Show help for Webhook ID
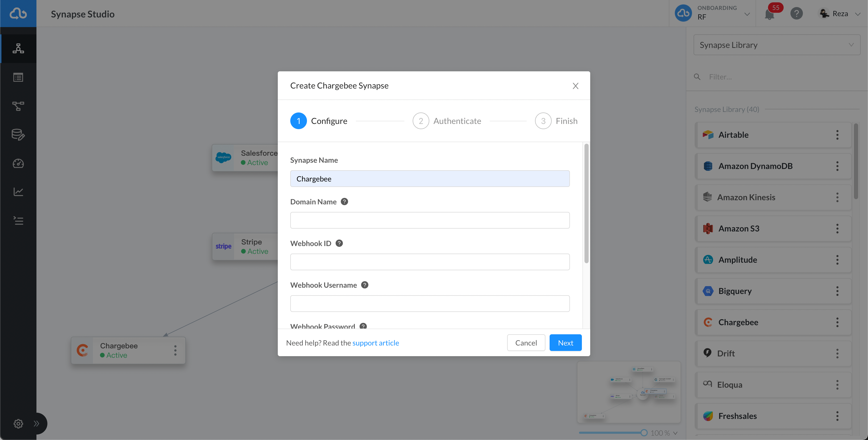This screenshot has width=868, height=440. coord(339,243)
